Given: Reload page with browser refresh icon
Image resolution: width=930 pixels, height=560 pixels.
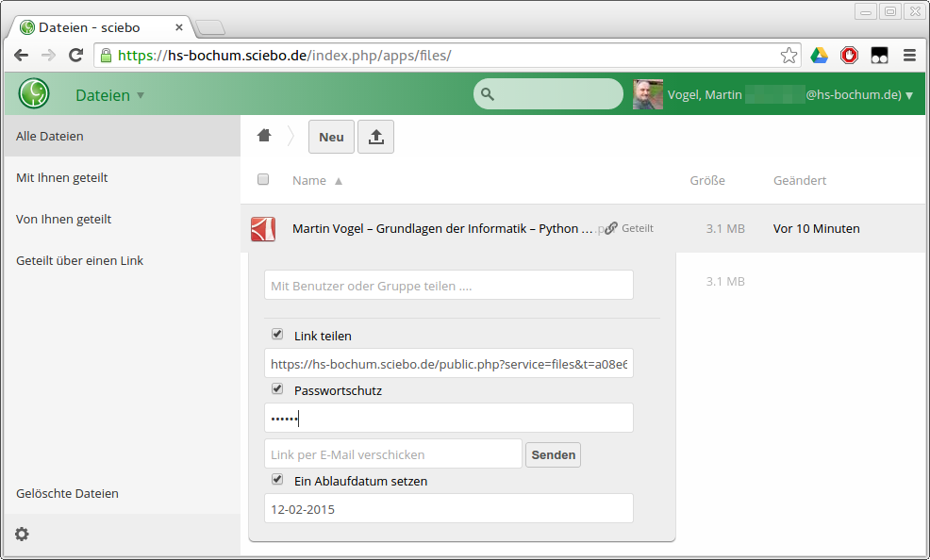Looking at the screenshot, I should pyautogui.click(x=76, y=56).
